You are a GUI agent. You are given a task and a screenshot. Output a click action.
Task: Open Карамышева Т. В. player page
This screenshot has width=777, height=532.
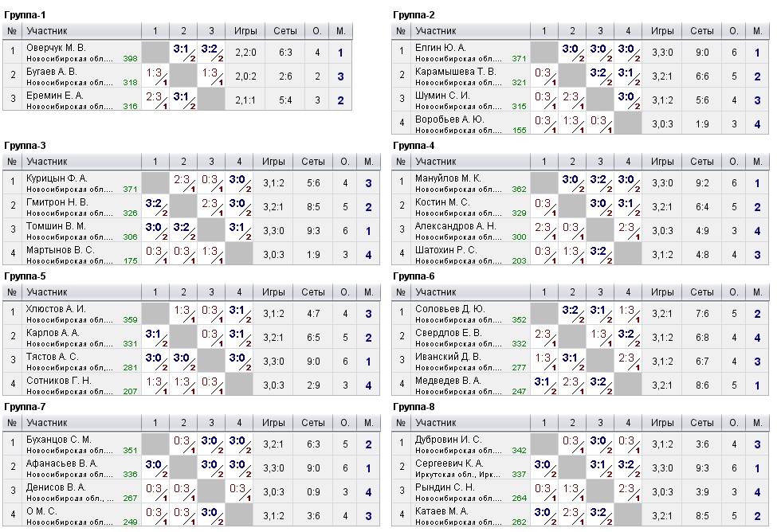click(456, 72)
